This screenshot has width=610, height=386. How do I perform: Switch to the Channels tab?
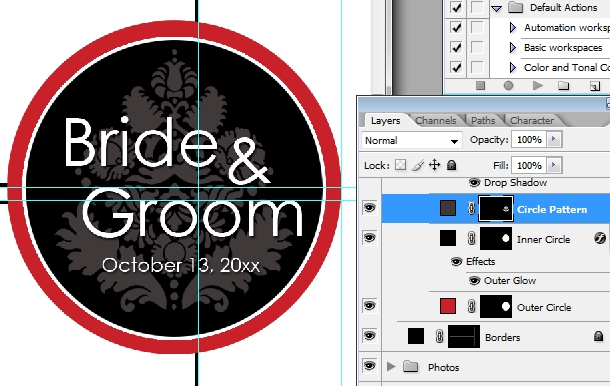click(436, 121)
